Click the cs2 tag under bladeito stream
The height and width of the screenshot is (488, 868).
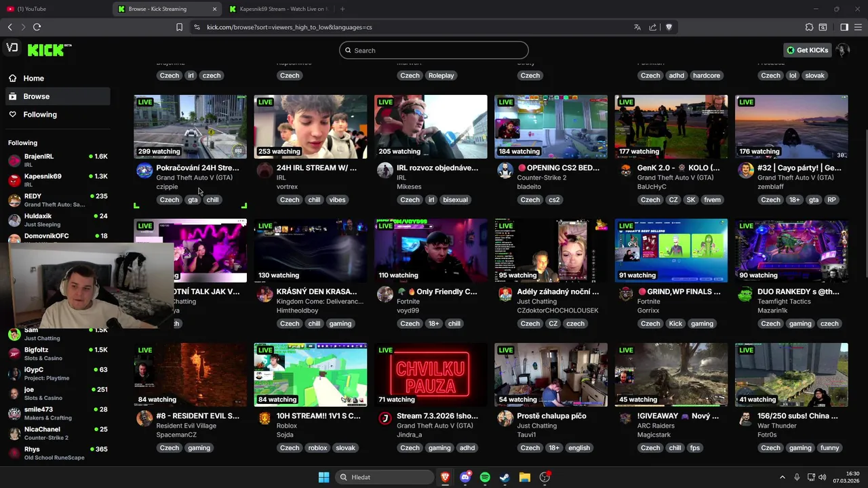point(554,200)
